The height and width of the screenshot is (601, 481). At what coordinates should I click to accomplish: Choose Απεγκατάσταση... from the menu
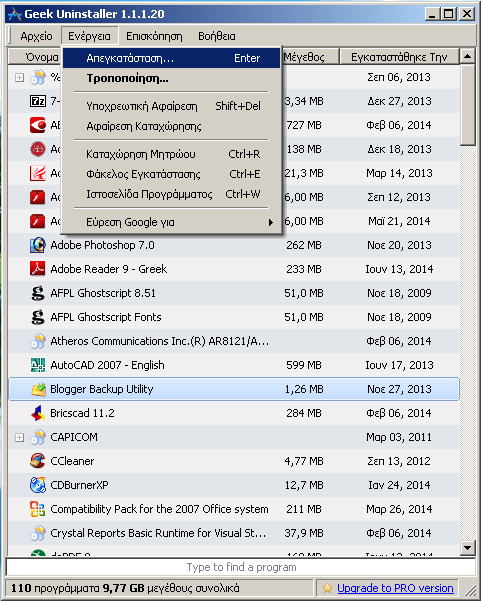click(x=172, y=58)
